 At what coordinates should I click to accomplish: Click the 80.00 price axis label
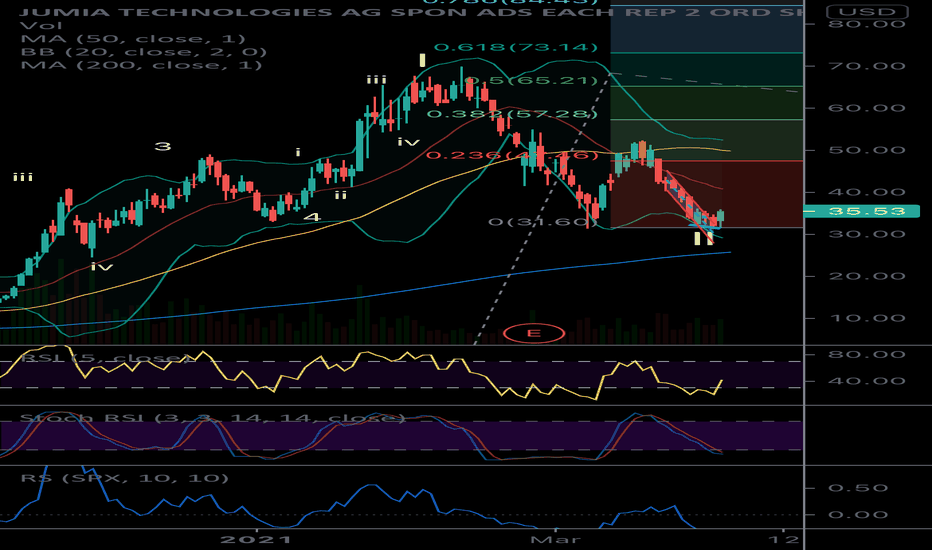click(x=867, y=24)
